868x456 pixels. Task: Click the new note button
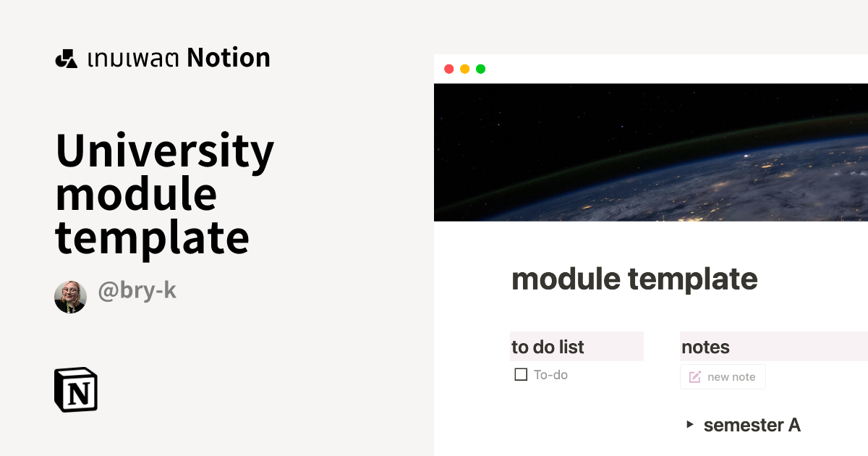pos(723,376)
